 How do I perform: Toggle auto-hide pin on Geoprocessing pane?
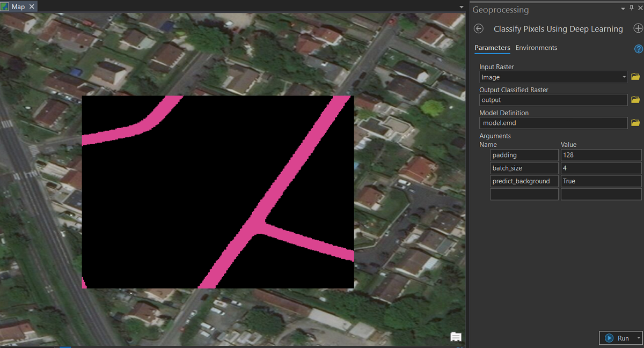tap(631, 9)
